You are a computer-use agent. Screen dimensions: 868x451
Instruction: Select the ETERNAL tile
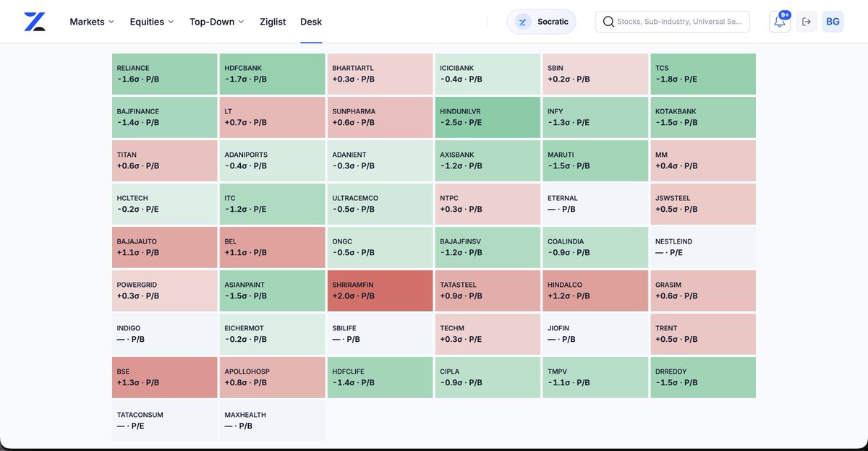click(x=595, y=204)
